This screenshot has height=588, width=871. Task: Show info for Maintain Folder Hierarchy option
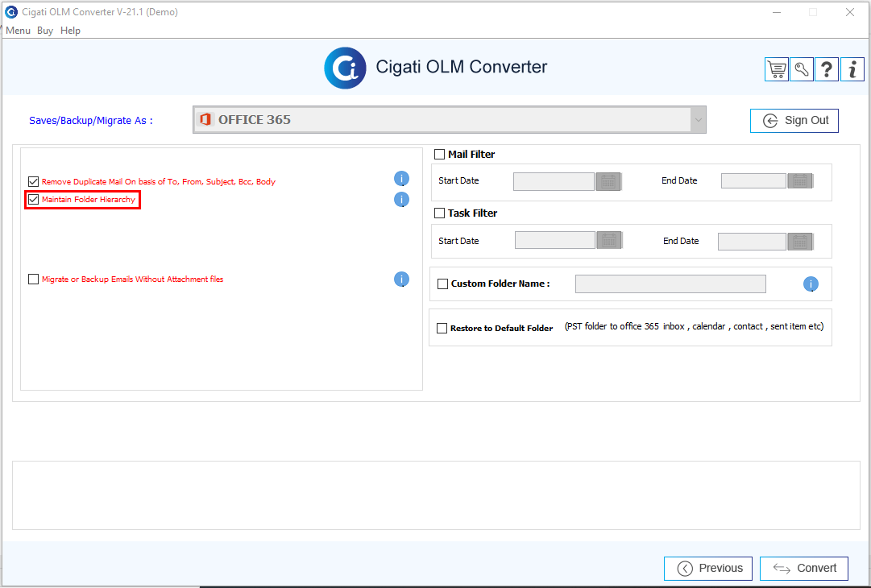(x=401, y=199)
